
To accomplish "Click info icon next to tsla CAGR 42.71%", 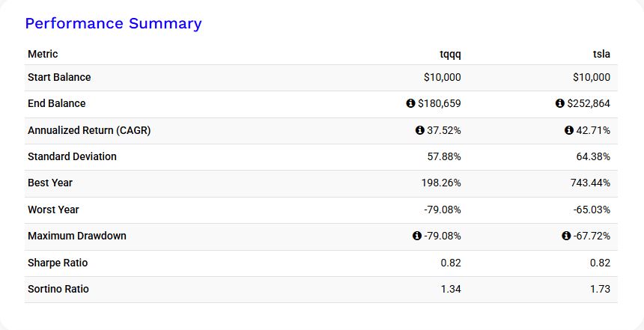I will coord(568,130).
